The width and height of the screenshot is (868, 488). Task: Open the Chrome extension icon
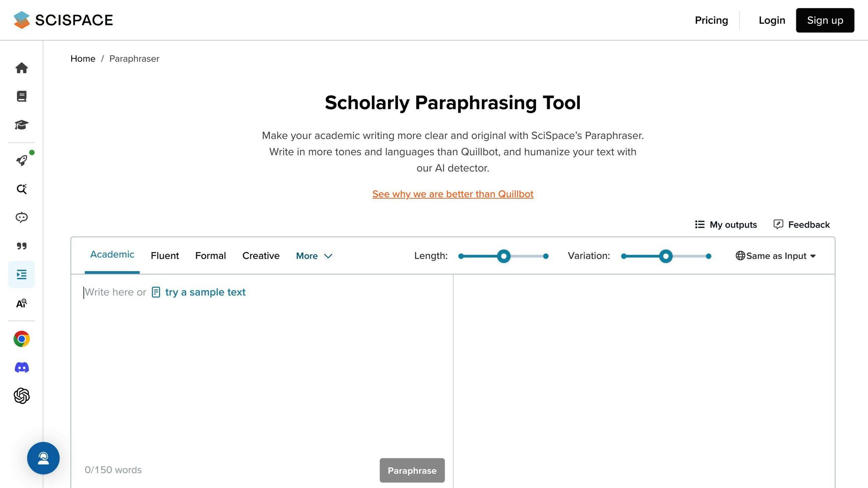click(21, 338)
